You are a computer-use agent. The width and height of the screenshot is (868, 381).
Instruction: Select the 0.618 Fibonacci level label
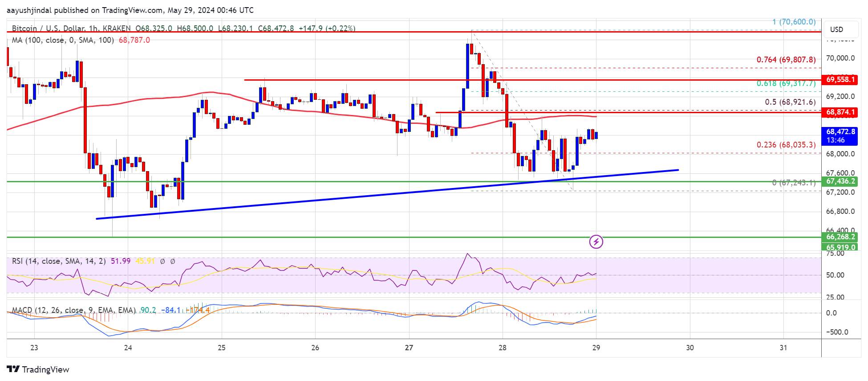tap(786, 84)
